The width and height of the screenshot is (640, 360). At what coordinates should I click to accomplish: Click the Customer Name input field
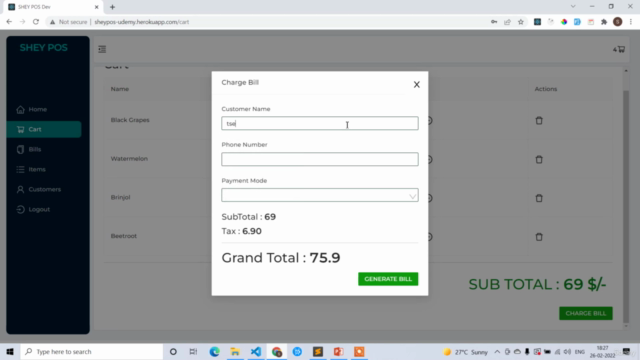pos(320,123)
